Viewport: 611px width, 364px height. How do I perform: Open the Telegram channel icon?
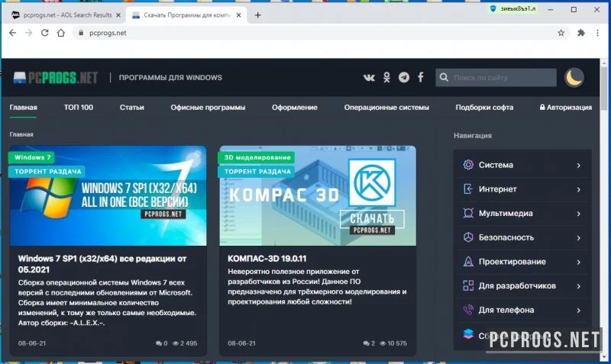tap(404, 78)
